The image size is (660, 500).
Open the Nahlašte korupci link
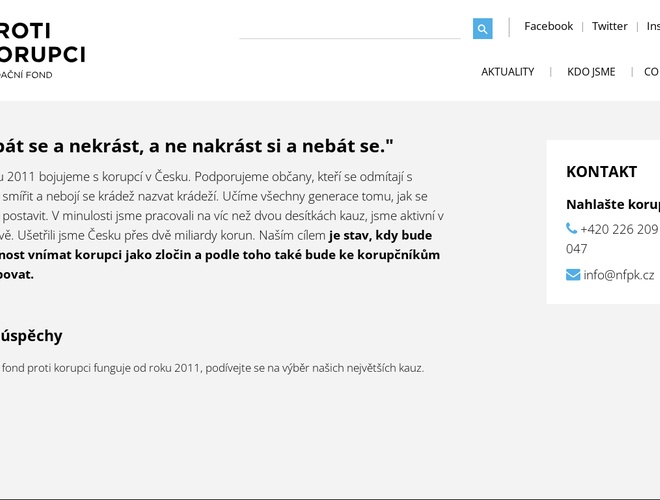coord(613,204)
